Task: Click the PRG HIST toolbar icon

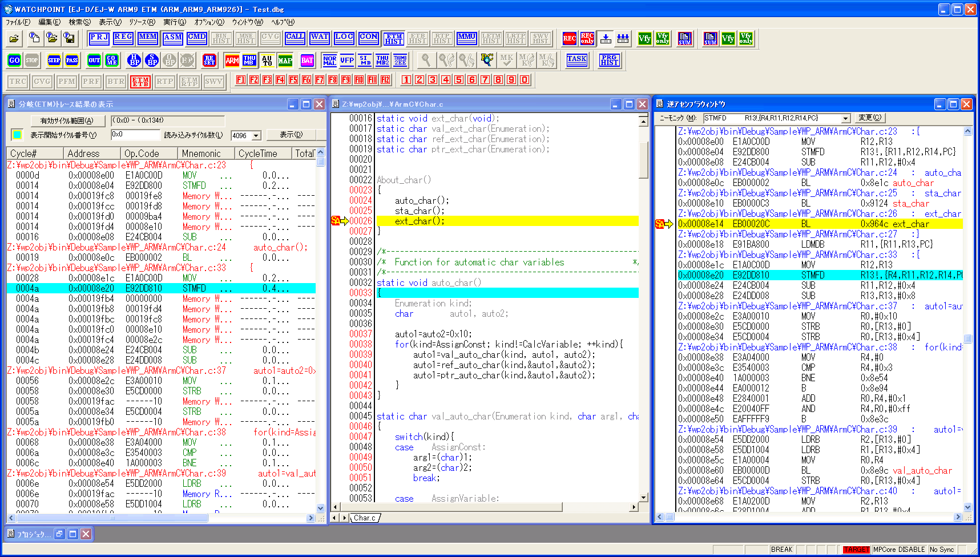Action: pos(609,60)
